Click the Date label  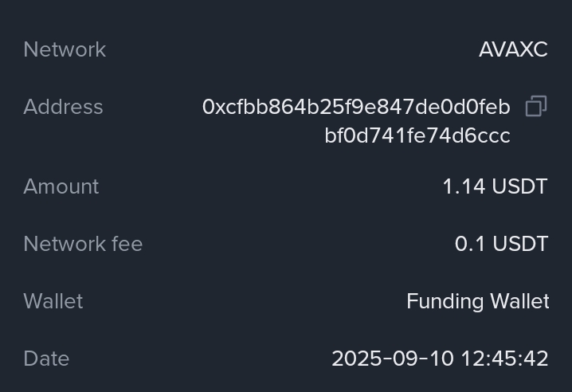point(46,359)
